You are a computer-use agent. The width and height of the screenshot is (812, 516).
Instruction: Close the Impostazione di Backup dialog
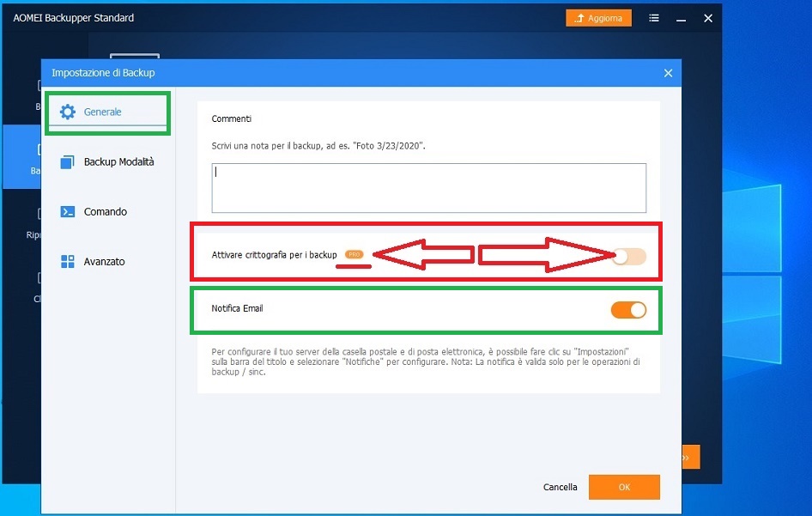coord(668,73)
